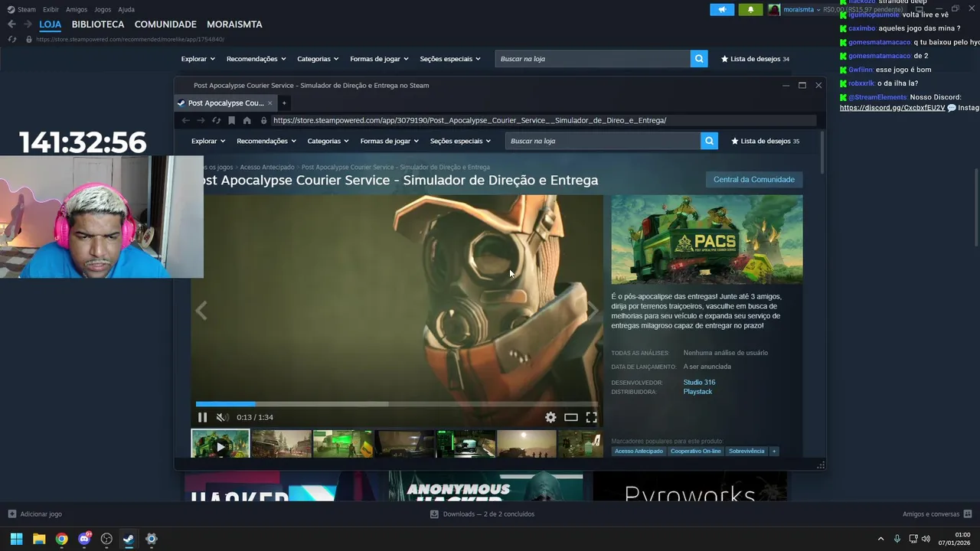Click the popup window Buscar na loja field
The width and height of the screenshot is (980, 551).
(x=603, y=141)
